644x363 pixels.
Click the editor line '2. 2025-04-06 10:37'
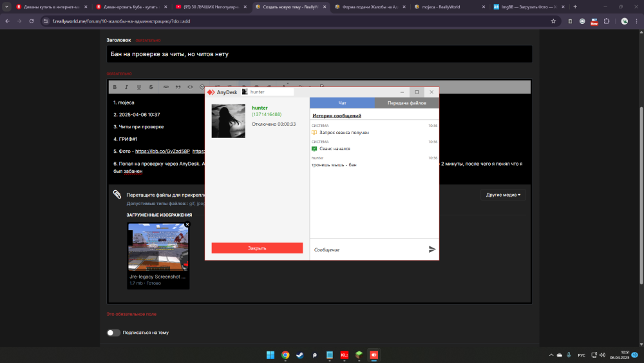pyautogui.click(x=137, y=115)
